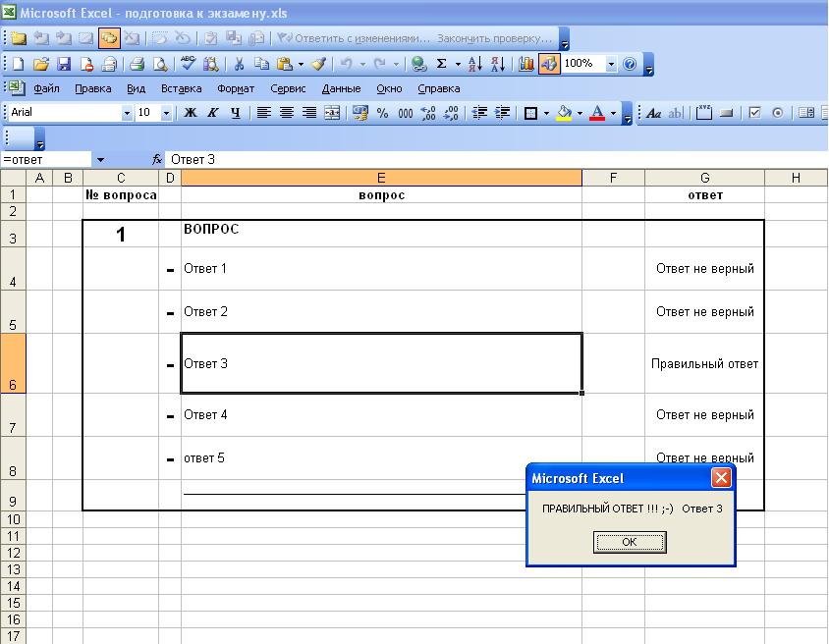The height and width of the screenshot is (644, 829).
Task: Open the Формат menu
Action: pyautogui.click(x=236, y=88)
